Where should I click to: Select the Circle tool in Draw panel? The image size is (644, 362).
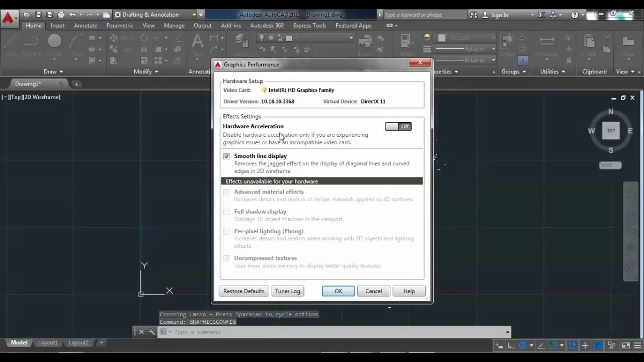pos(54,44)
